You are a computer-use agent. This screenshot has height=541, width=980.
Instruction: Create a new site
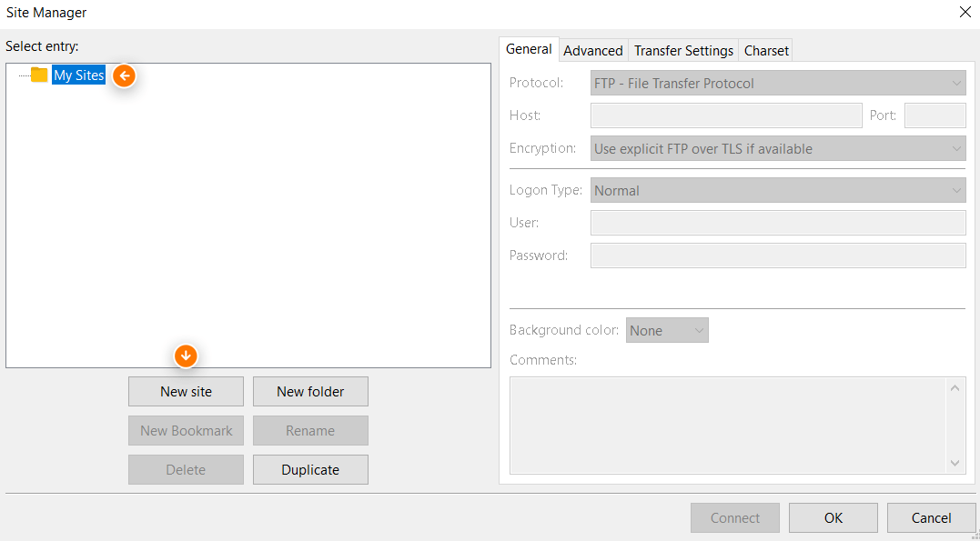186,391
